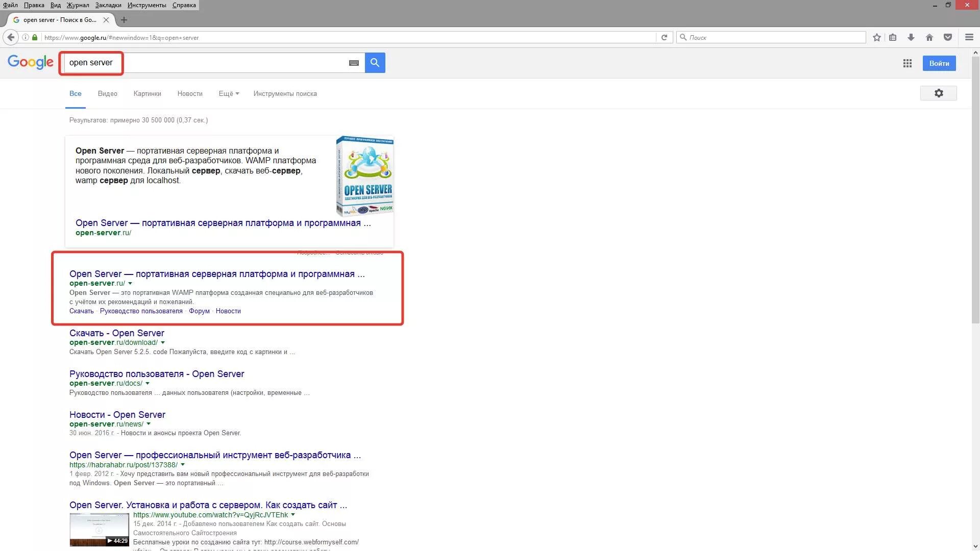
Task: Open the Pocket icon in the toolbar
Action: pyautogui.click(x=948, y=37)
